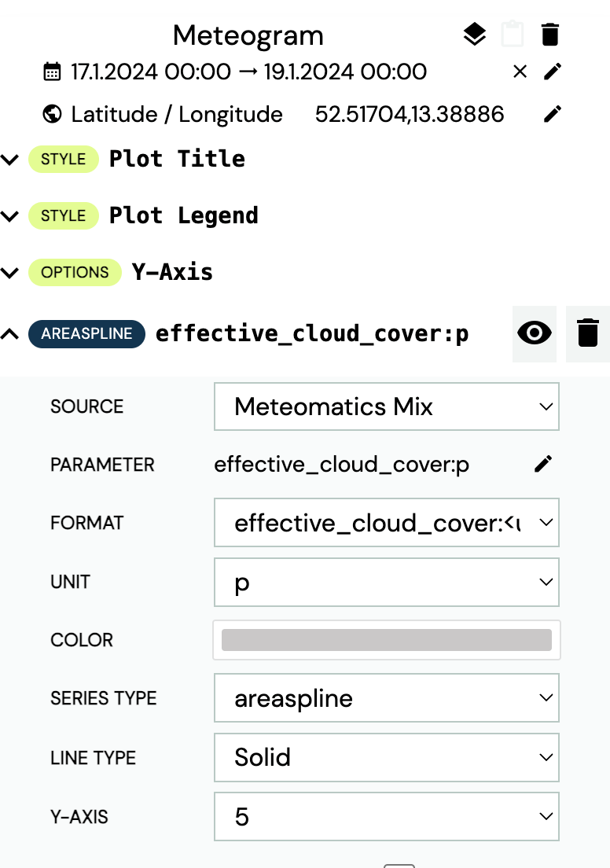Click the clipboard paste icon
The height and width of the screenshot is (868, 610).
pos(513,35)
